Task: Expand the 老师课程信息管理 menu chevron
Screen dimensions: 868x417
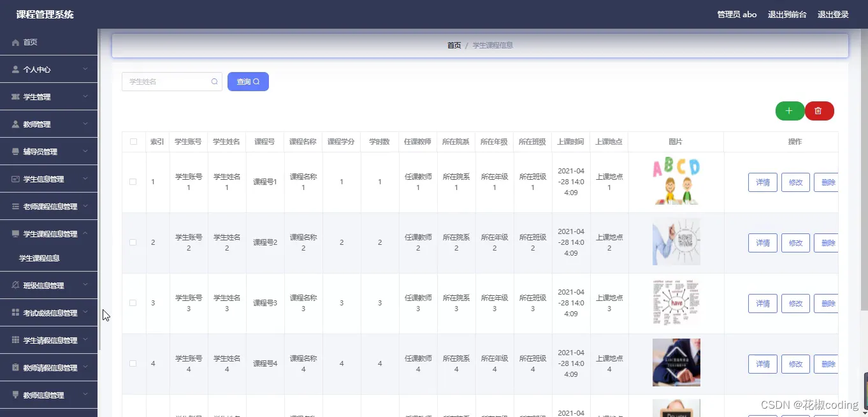Action: coord(85,206)
